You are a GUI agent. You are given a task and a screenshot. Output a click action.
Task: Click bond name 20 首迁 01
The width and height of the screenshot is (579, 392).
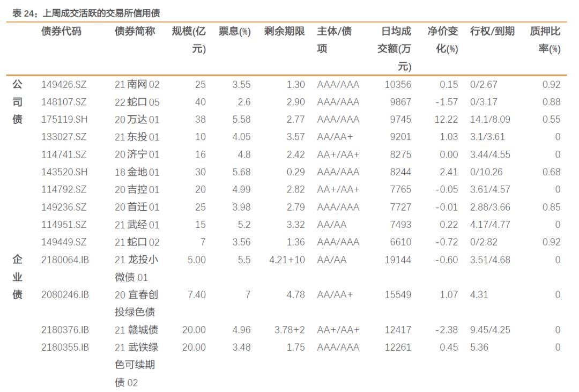(x=137, y=207)
